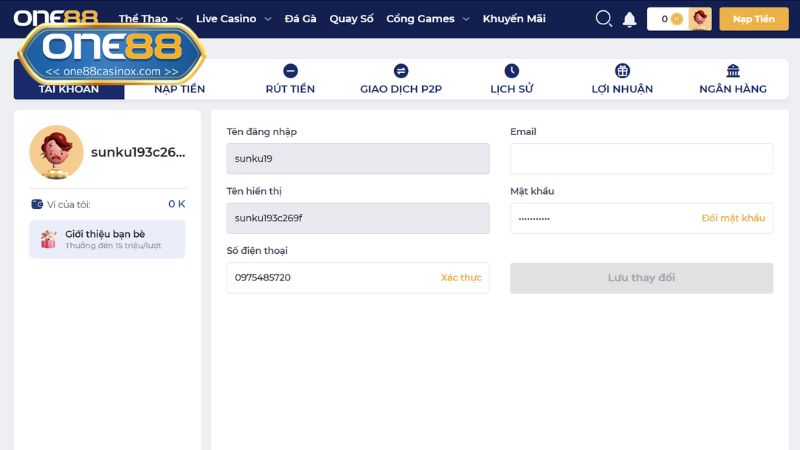Focus the Email input field
This screenshot has width=800, height=450.
[641, 159]
